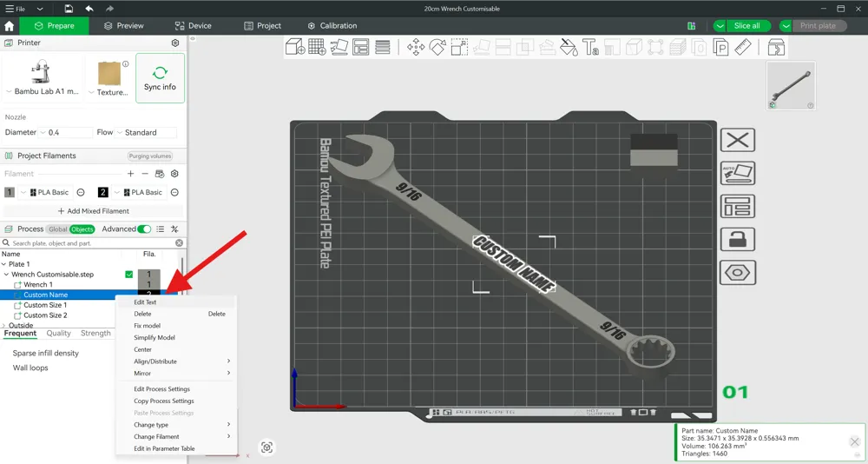Click Add Mixed Filament button
Viewport: 868px width, 464px height.
93,211
